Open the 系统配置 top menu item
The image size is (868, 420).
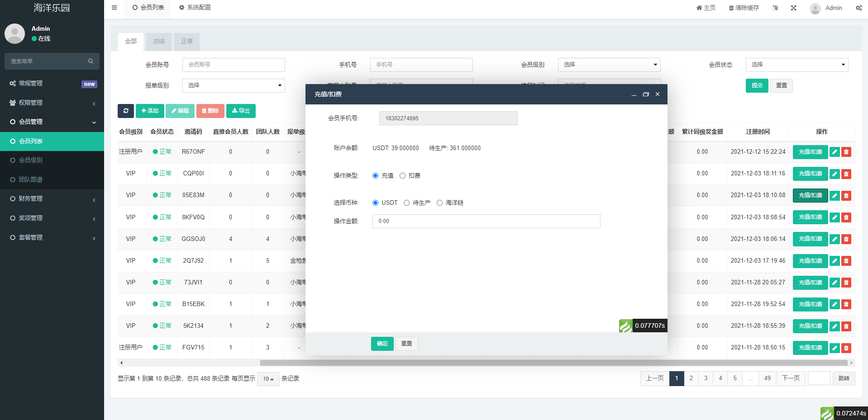(x=195, y=8)
